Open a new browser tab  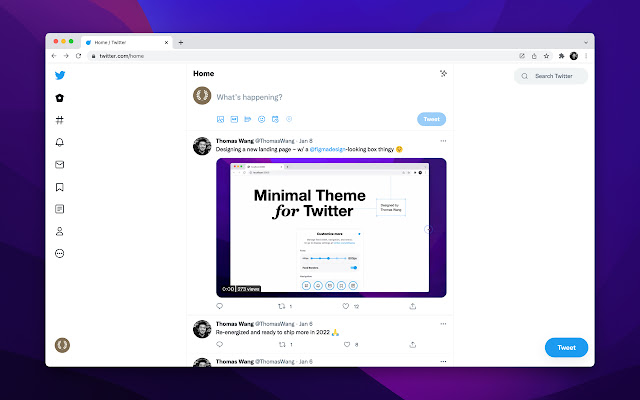[x=181, y=42]
